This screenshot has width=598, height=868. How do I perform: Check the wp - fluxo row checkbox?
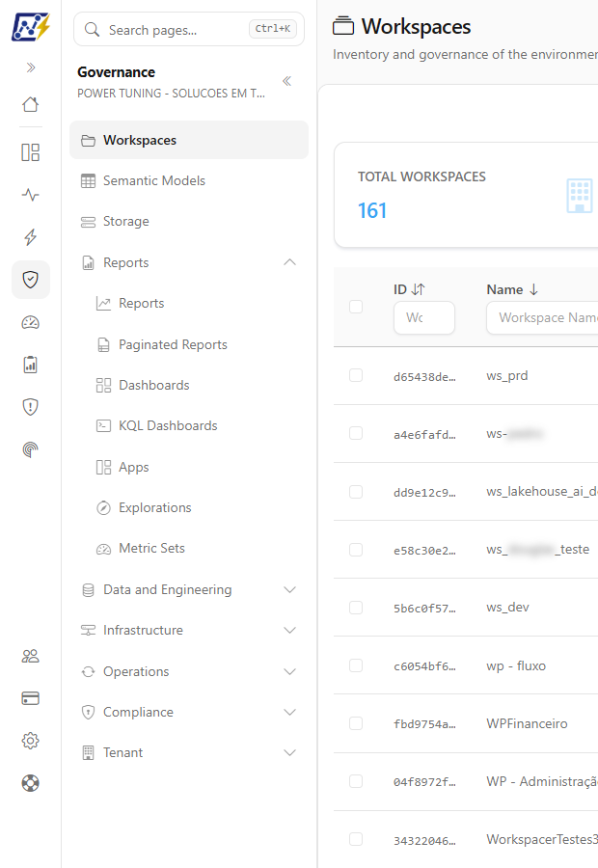(x=356, y=665)
